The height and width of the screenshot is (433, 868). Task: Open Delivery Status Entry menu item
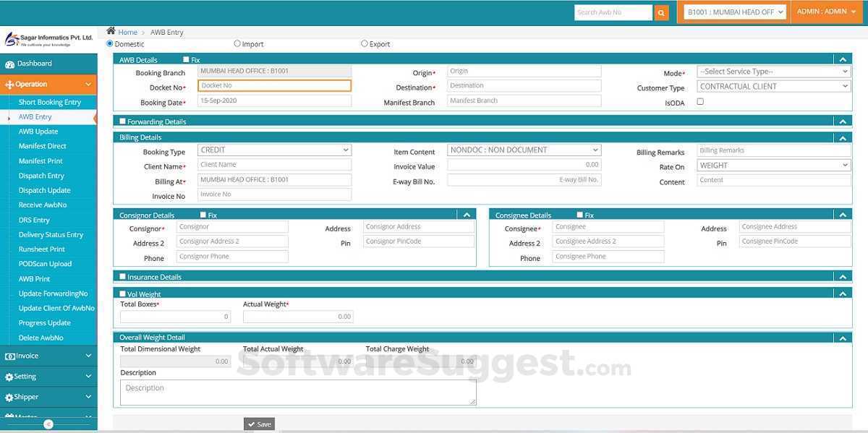click(x=51, y=235)
